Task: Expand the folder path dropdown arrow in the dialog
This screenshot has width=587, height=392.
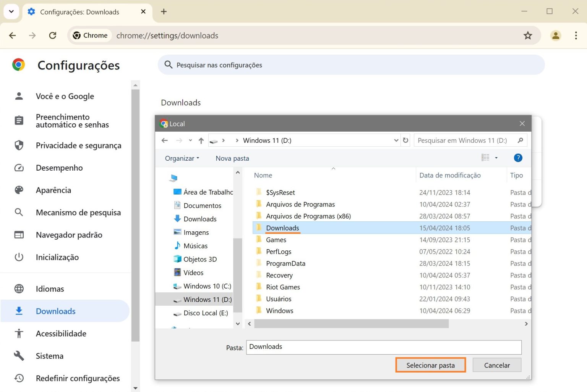Action: (396, 140)
